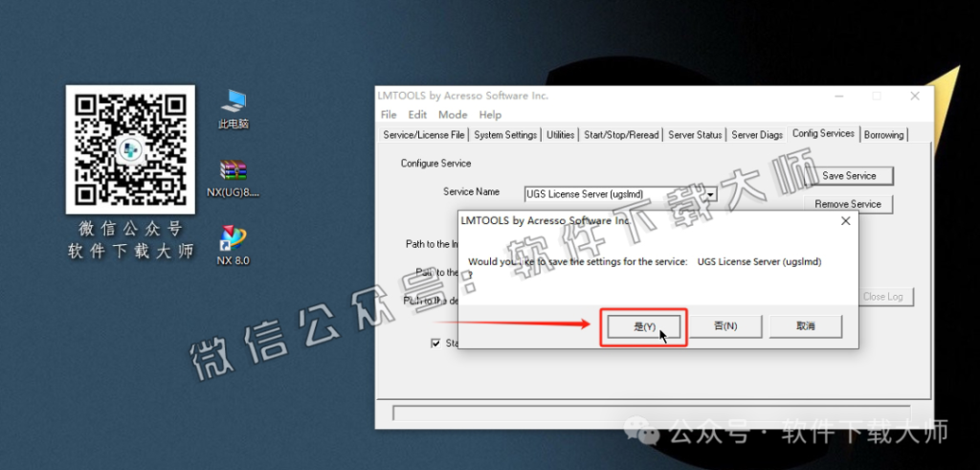Switch to the Service/License File tab
Image resolution: width=980 pixels, height=470 pixels.
424,135
